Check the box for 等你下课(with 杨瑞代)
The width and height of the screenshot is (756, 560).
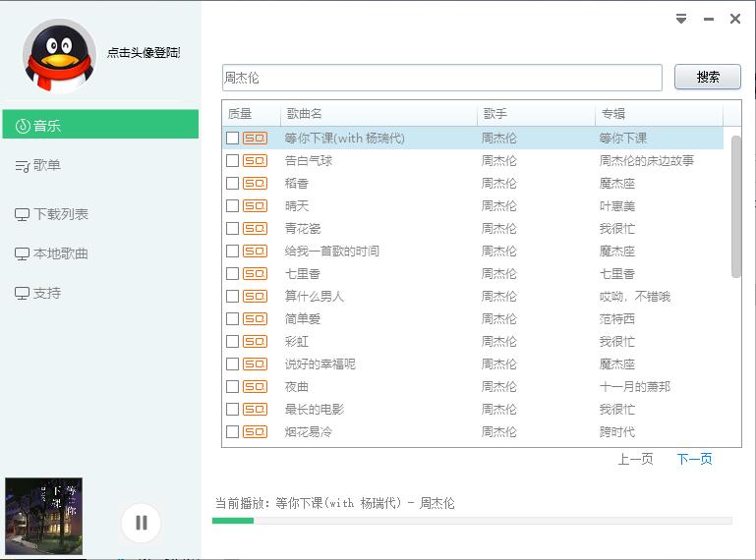coord(232,139)
